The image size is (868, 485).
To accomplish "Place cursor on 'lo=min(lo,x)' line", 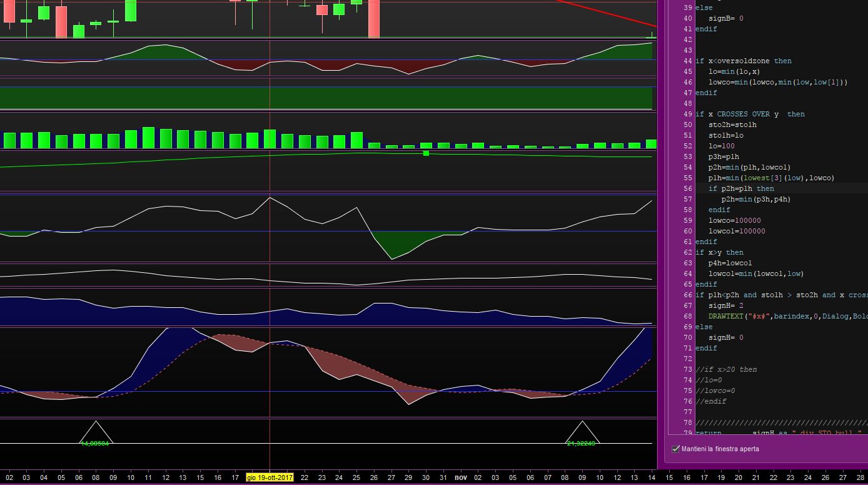I will (x=734, y=71).
